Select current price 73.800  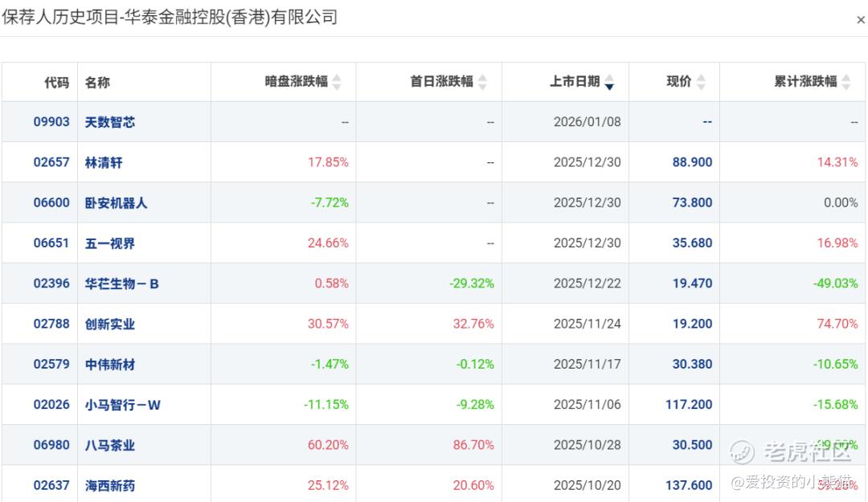[693, 202]
